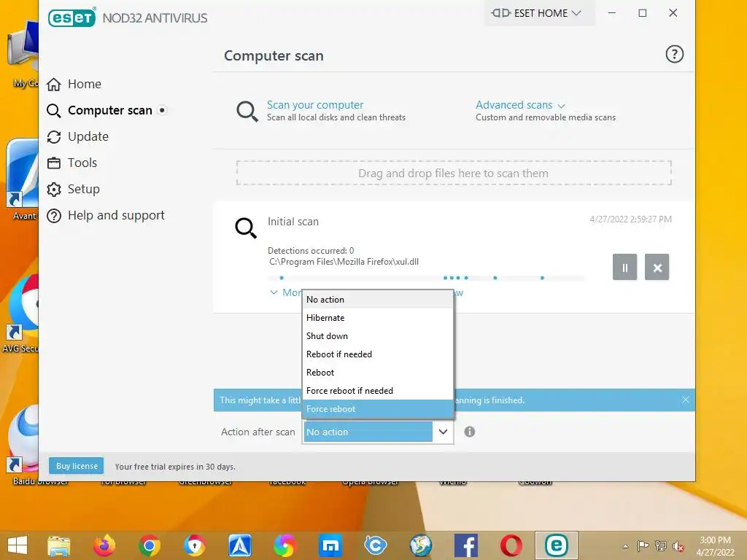Launch Firefox from the taskbar
This screenshot has width=747, height=560.
(104, 545)
